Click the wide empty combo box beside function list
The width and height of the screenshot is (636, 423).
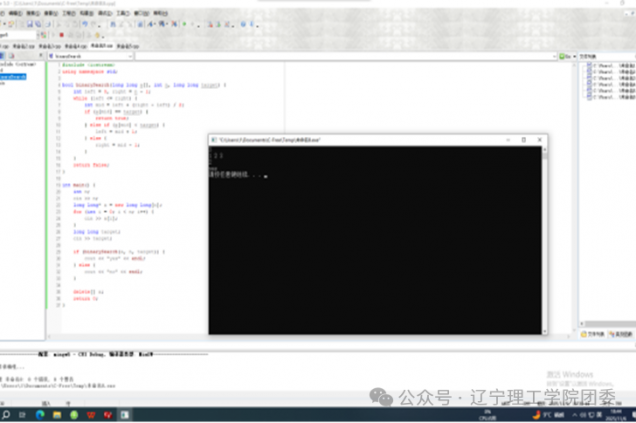point(346,56)
